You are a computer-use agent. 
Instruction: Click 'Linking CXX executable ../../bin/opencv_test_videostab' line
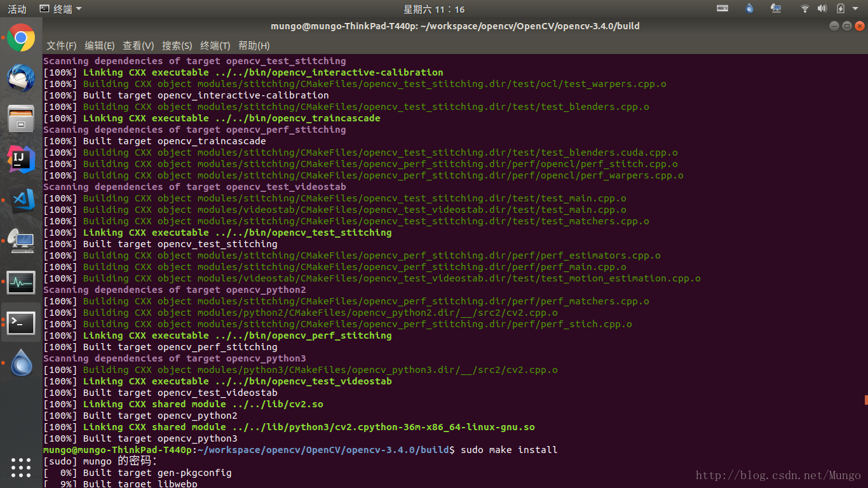[217, 381]
